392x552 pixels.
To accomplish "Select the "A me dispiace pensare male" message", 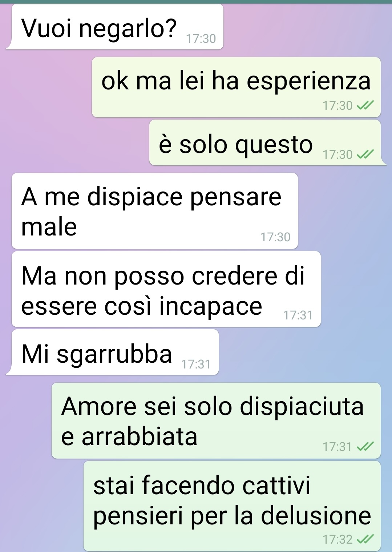I will (x=155, y=211).
